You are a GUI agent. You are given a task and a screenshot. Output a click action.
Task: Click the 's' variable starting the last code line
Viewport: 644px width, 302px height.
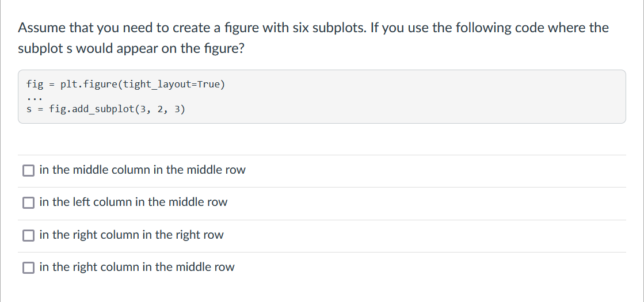[29, 109]
